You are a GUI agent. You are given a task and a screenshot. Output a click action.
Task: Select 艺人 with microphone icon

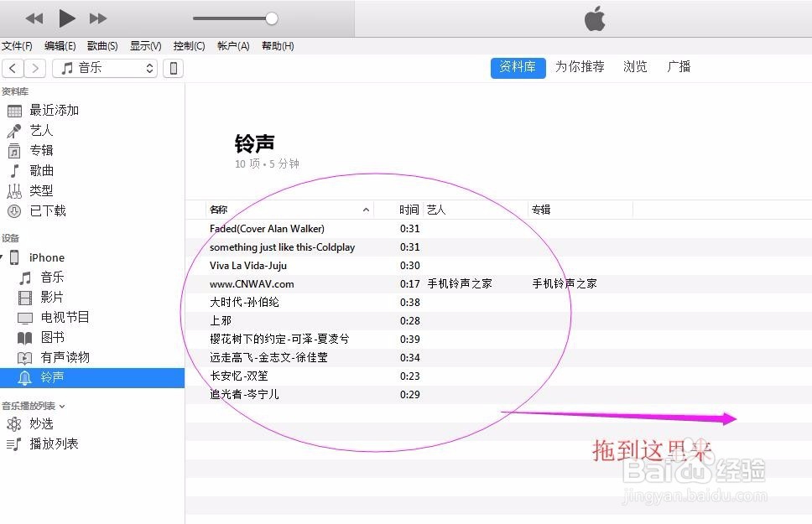tap(41, 131)
